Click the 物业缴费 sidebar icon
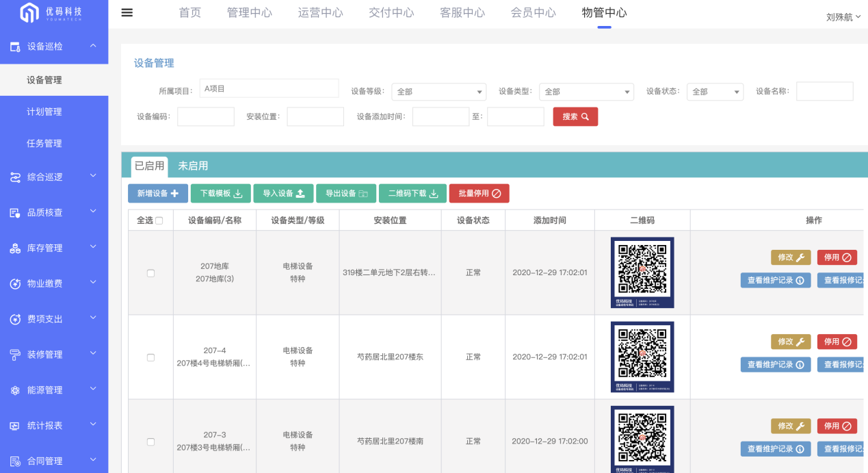The width and height of the screenshot is (868, 473). (x=15, y=283)
